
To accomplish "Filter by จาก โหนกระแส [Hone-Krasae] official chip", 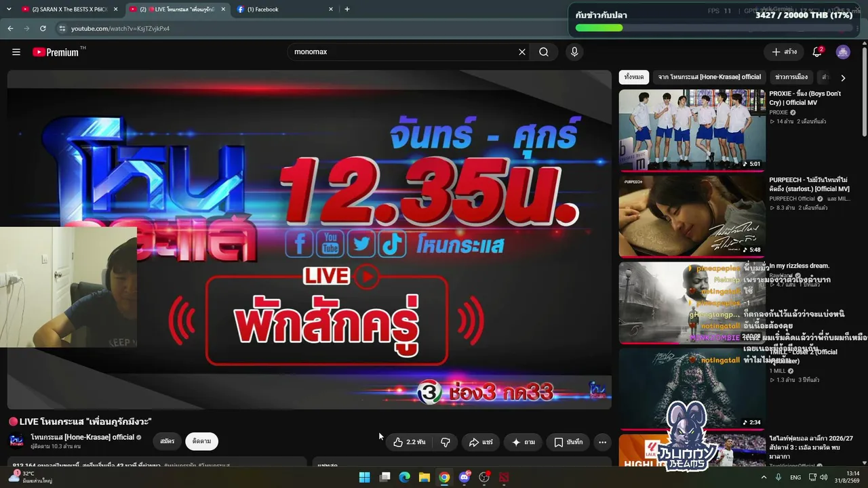I will (x=709, y=77).
